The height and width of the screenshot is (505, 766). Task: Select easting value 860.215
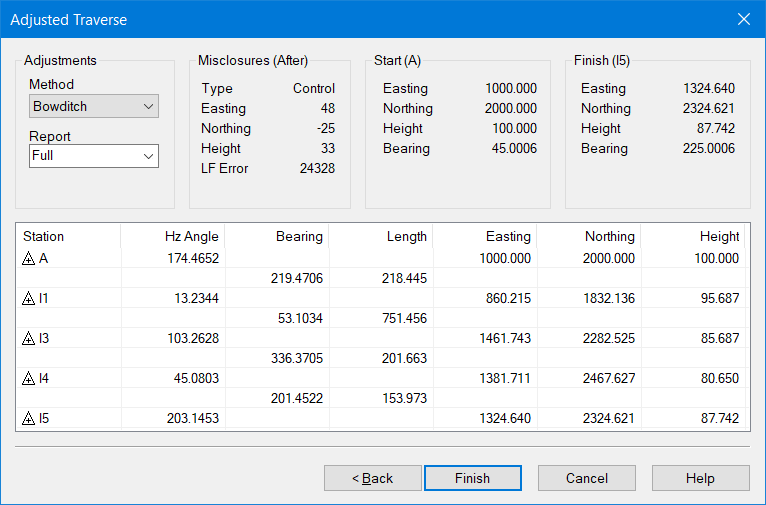pos(509,298)
